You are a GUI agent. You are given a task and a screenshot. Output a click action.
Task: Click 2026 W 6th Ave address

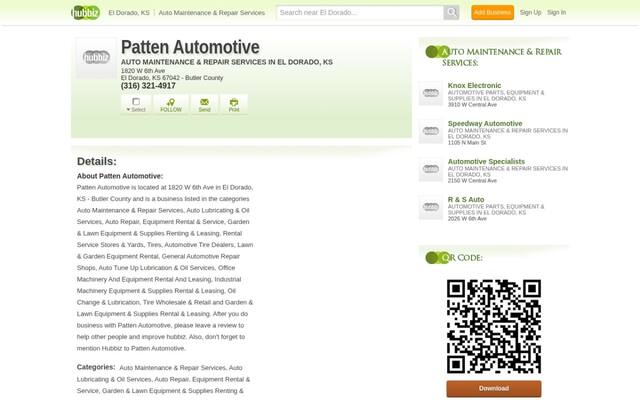pyautogui.click(x=467, y=218)
